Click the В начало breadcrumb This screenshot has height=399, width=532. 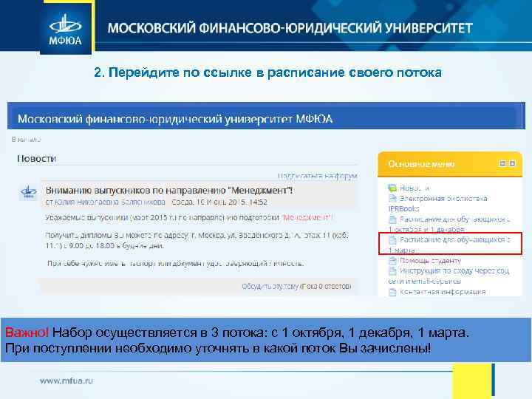26,139
